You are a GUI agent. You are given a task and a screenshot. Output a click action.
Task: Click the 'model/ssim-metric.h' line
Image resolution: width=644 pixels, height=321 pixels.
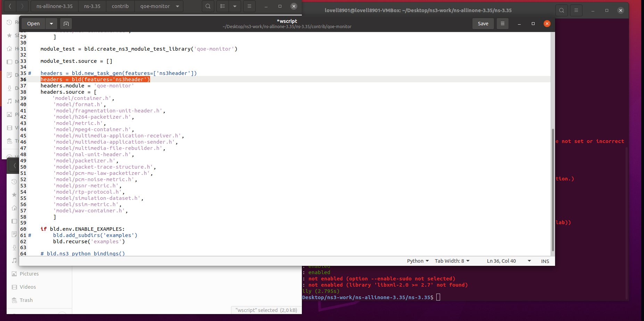pyautogui.click(x=87, y=204)
